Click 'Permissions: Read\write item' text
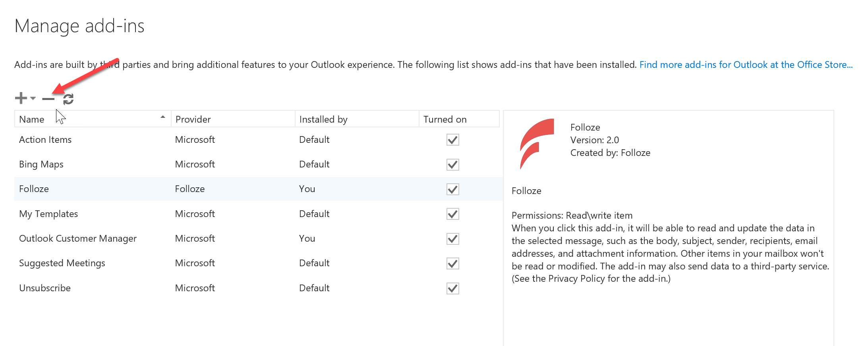 (x=572, y=215)
